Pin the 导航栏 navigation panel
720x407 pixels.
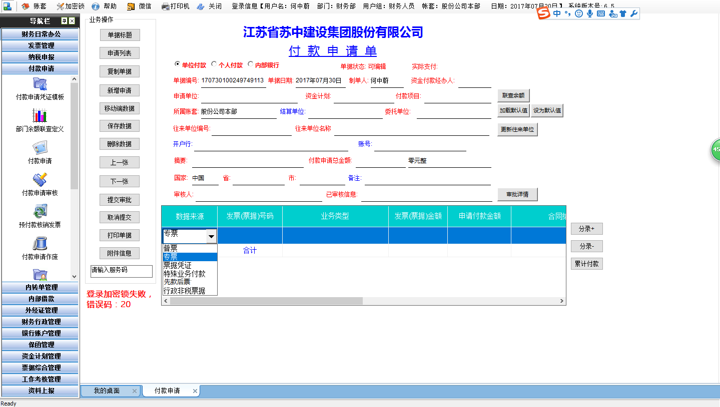click(64, 21)
